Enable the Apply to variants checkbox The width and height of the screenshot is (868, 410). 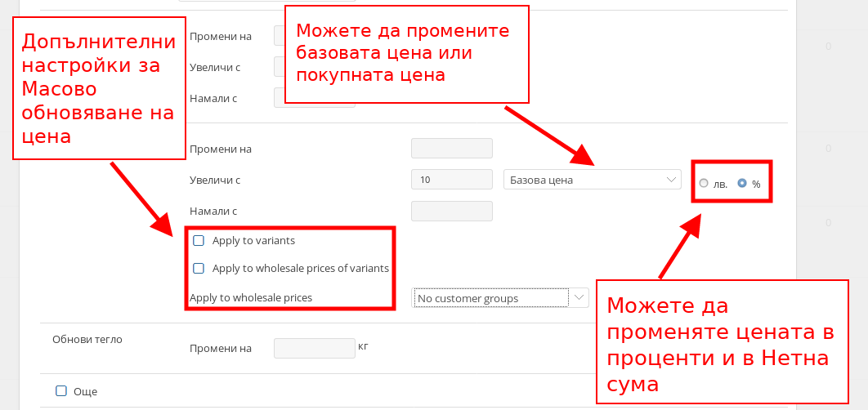[199, 241]
